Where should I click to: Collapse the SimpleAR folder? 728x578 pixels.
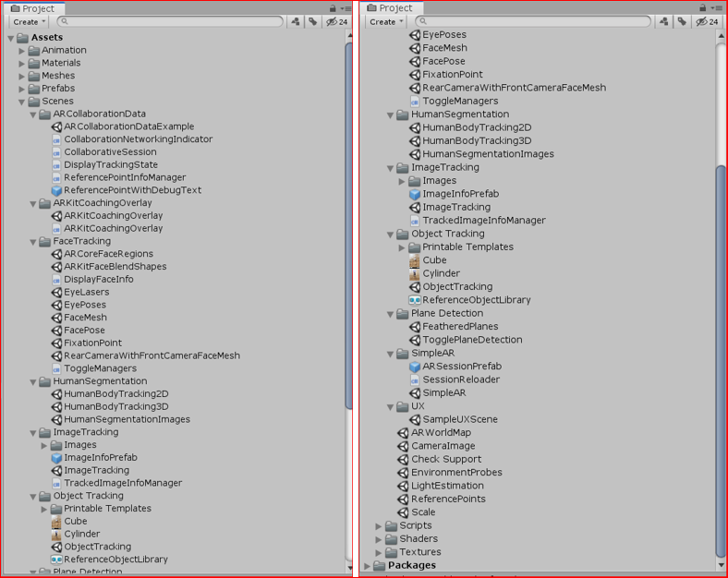click(x=391, y=354)
